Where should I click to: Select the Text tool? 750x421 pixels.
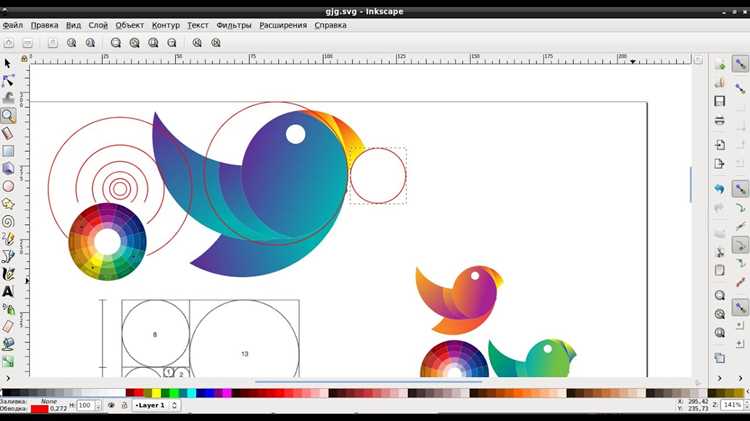8,291
